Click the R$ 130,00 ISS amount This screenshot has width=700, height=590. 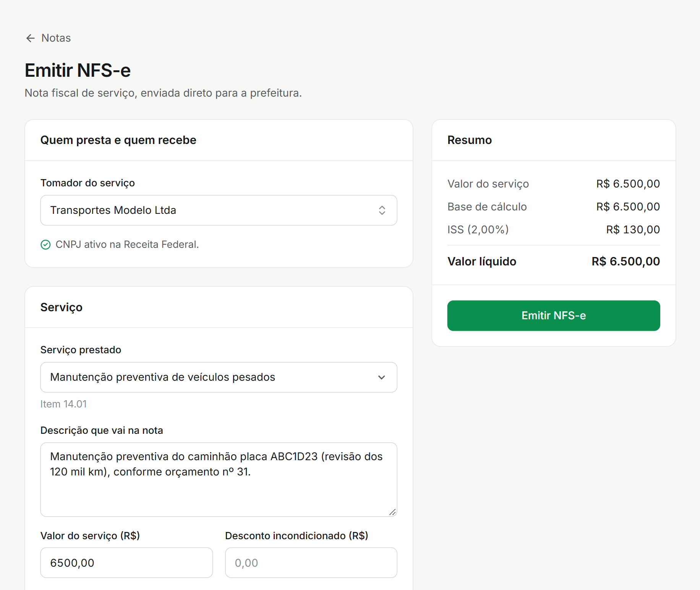click(x=633, y=230)
